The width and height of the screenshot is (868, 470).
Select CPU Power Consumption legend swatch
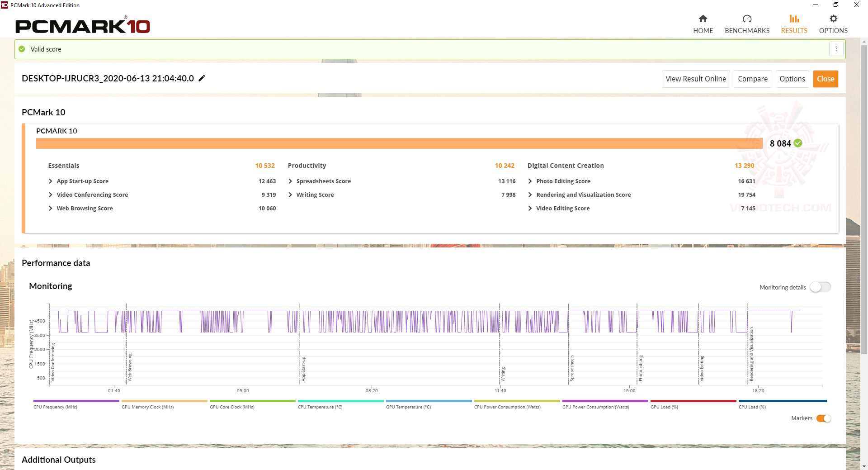pos(517,401)
